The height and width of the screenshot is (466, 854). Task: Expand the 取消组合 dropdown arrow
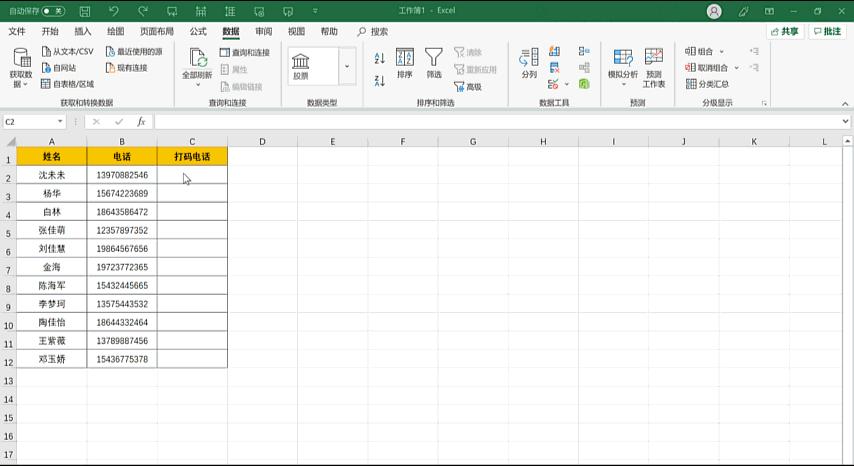pos(736,68)
